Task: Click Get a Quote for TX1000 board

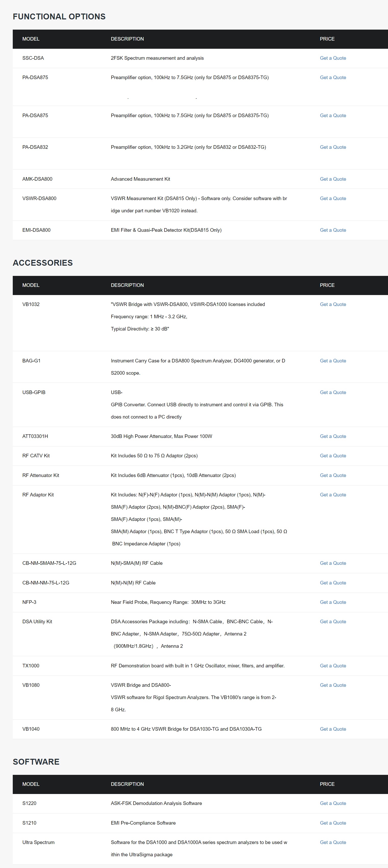Action: (x=333, y=666)
